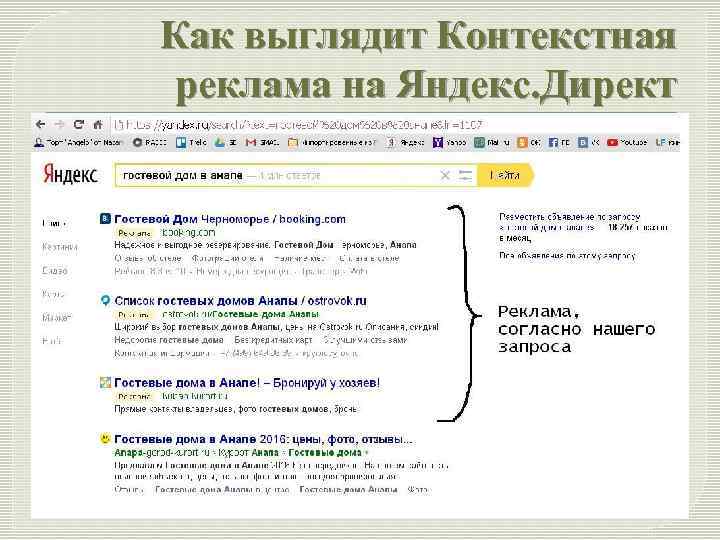Open Гостевые дома в Анапе! – Бронируй у хозяев!

[x=247, y=382]
